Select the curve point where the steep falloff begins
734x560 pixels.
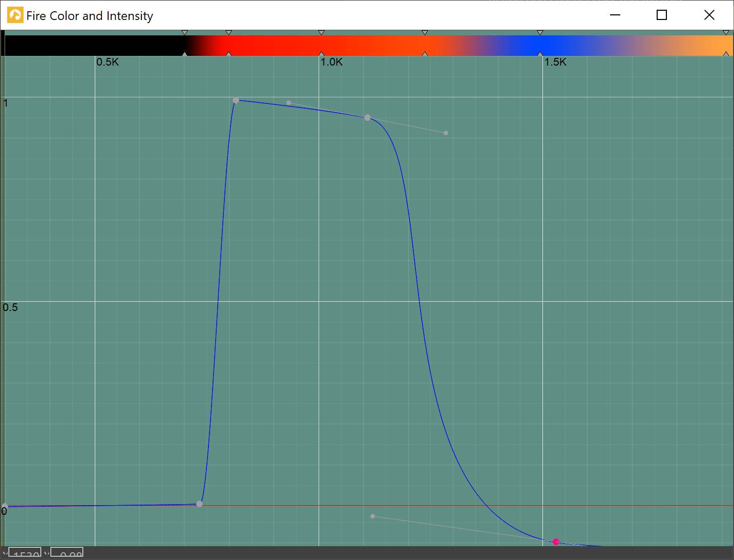tap(367, 117)
